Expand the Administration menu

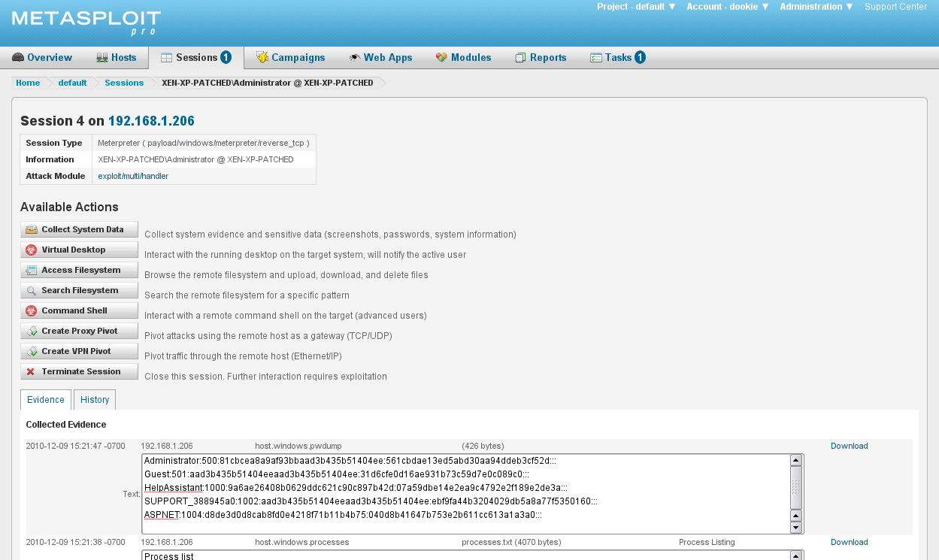click(x=816, y=7)
